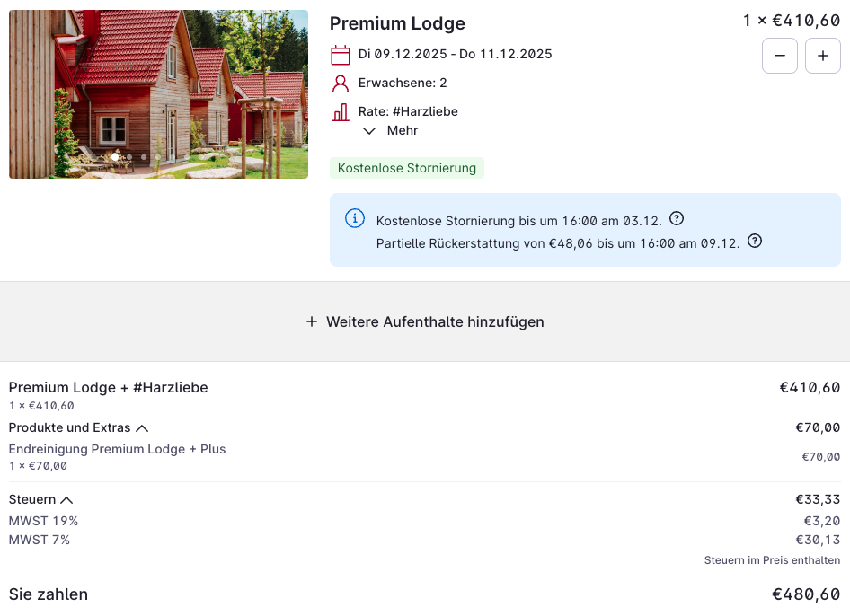This screenshot has height=616, width=850.
Task: Click the person icon next to Erwachsene
Action: coord(341,84)
